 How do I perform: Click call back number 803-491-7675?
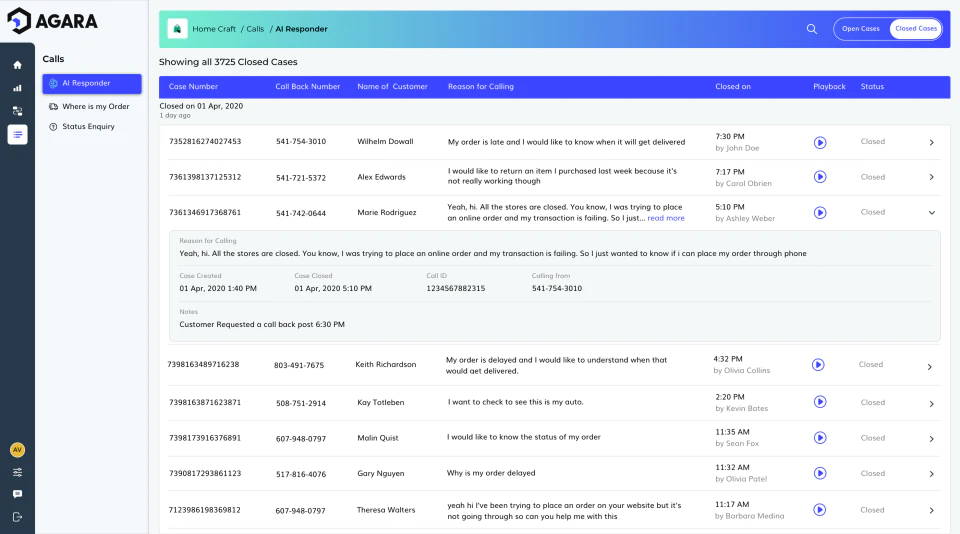pos(299,366)
